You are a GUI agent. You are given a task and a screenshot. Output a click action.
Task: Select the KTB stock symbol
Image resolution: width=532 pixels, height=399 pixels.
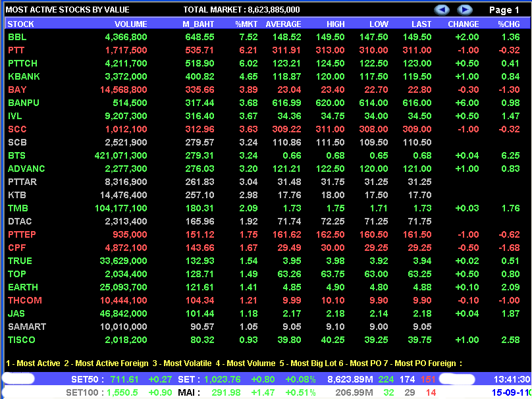17,195
